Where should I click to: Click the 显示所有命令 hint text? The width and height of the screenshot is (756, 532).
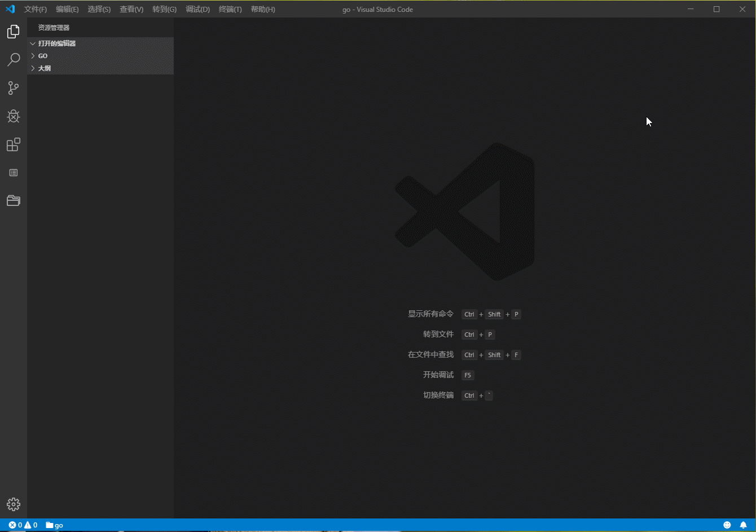pos(431,314)
